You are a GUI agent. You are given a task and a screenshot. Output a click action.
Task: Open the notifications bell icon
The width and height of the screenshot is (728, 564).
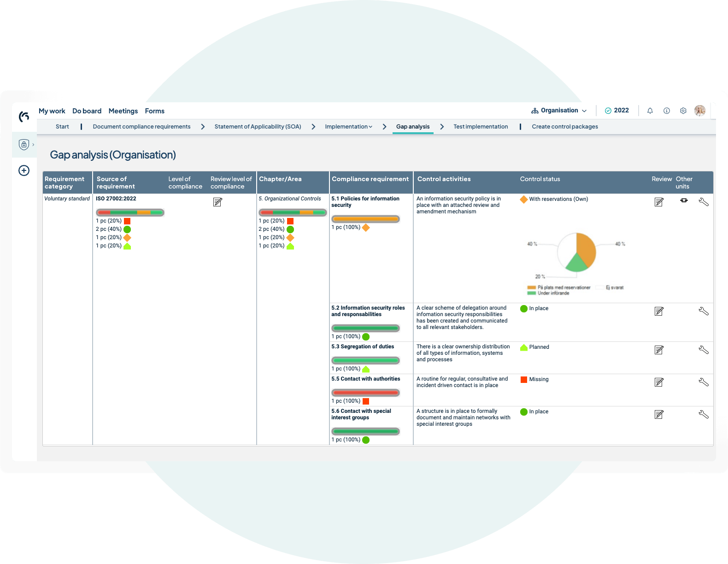(650, 111)
